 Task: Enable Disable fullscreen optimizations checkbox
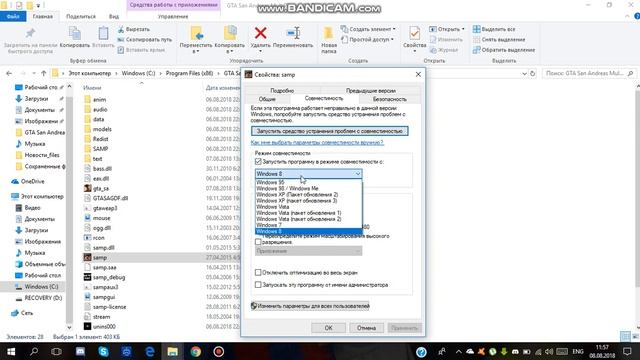click(258, 272)
